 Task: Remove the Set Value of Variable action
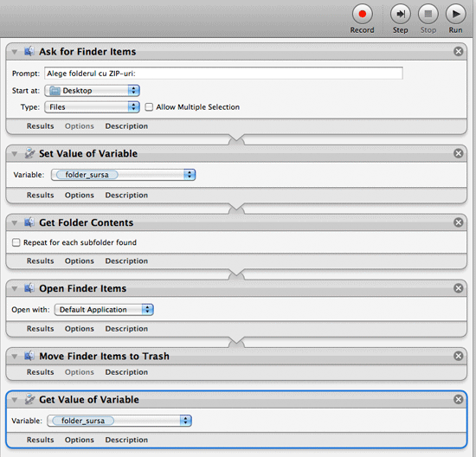point(459,153)
